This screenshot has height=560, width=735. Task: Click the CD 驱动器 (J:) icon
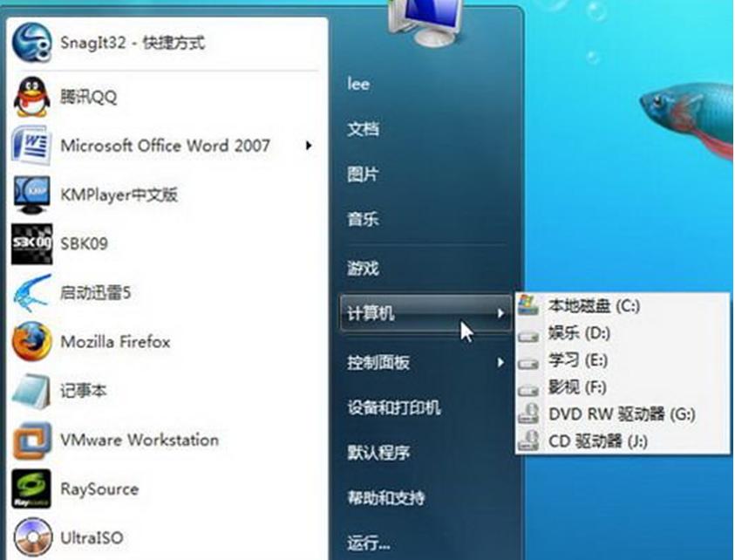tap(528, 440)
